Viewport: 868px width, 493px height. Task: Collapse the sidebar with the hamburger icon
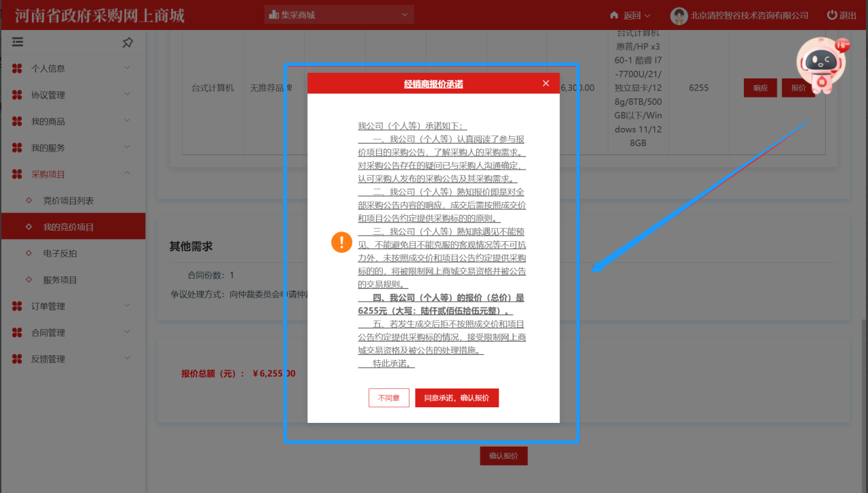tap(18, 42)
